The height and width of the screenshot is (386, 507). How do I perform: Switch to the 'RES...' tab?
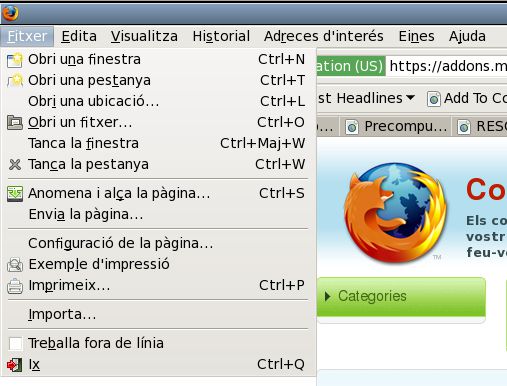click(480, 127)
